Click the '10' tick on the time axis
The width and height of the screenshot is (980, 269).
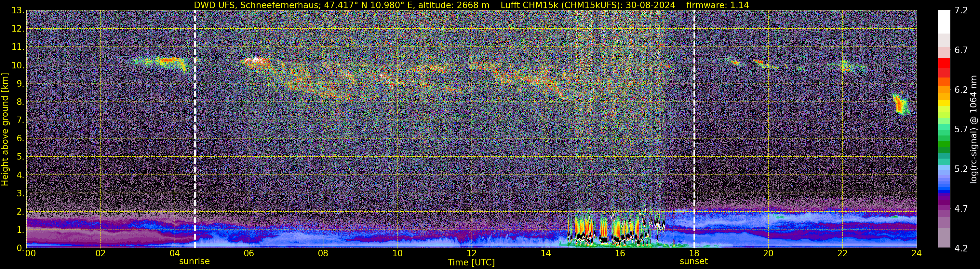[397, 253]
